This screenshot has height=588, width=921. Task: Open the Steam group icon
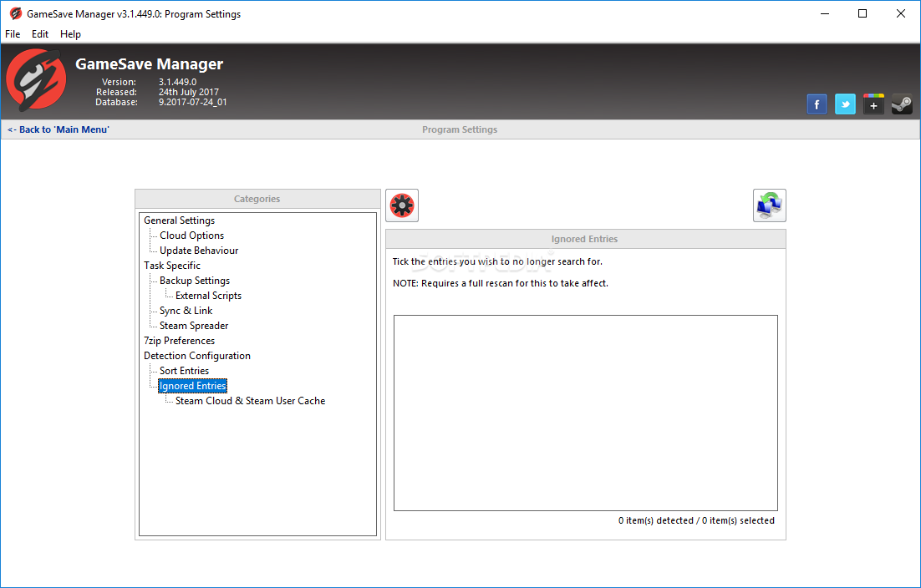pyautogui.click(x=902, y=104)
